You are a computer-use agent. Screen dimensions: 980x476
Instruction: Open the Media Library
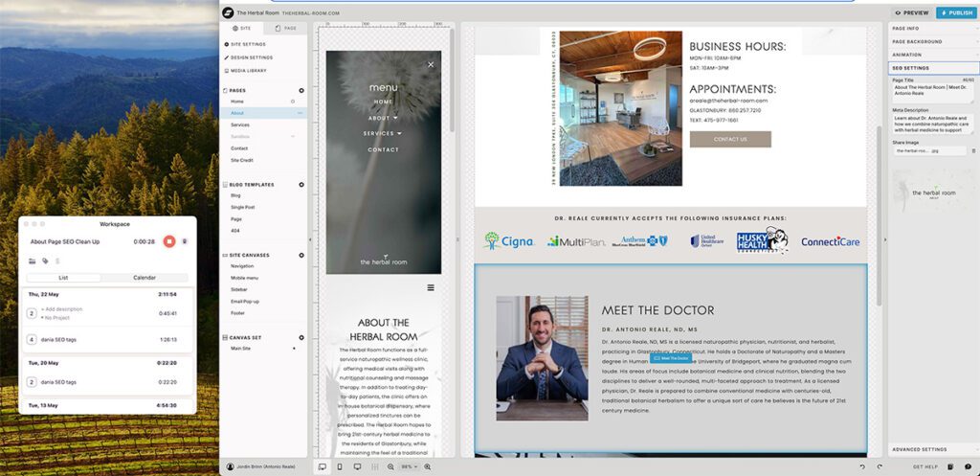[x=249, y=71]
